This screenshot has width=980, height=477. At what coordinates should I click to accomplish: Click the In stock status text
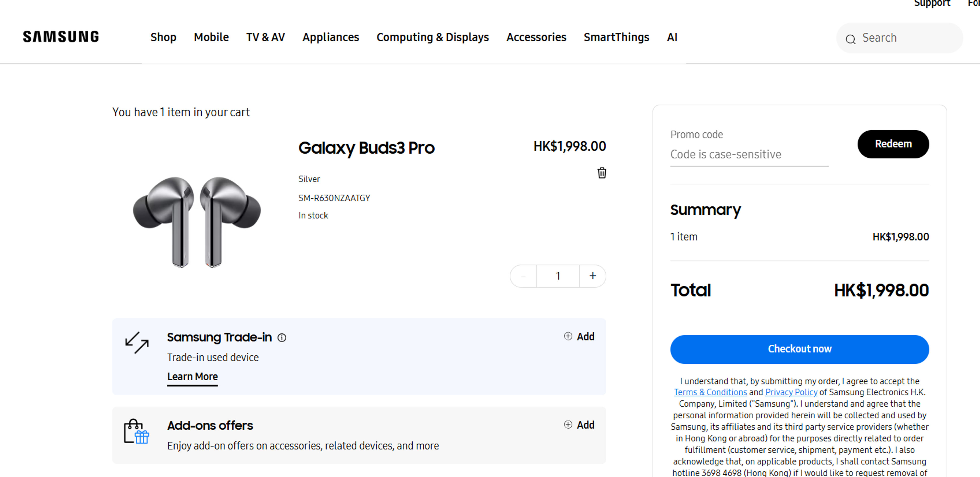pyautogui.click(x=313, y=216)
